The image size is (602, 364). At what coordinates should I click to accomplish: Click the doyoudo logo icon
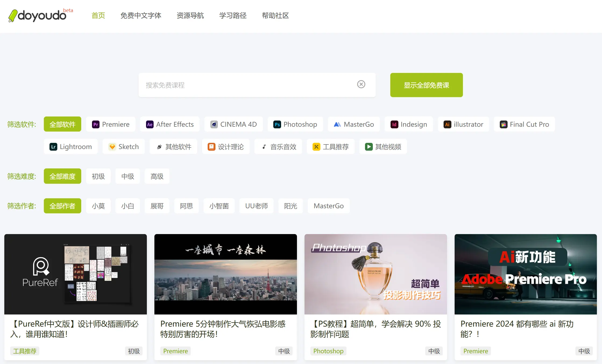click(13, 16)
